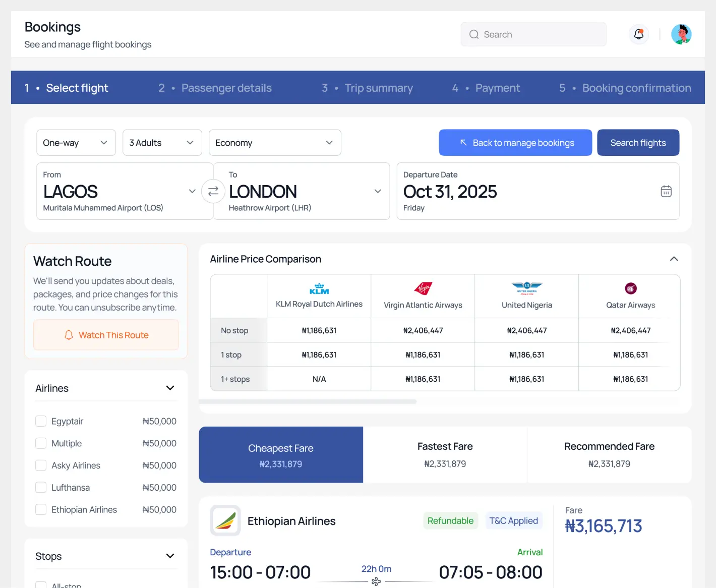Go to step 3 Trip summary

[367, 88]
